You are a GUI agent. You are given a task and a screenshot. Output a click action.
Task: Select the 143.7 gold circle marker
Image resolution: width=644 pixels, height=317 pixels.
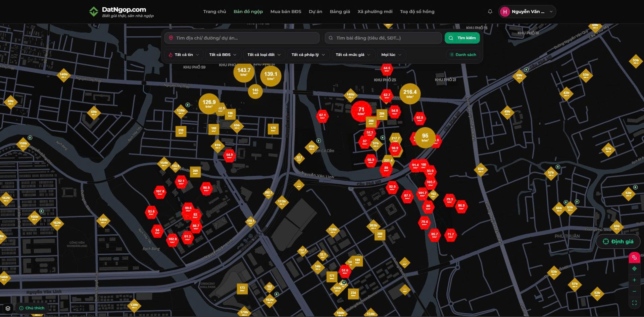244,72
